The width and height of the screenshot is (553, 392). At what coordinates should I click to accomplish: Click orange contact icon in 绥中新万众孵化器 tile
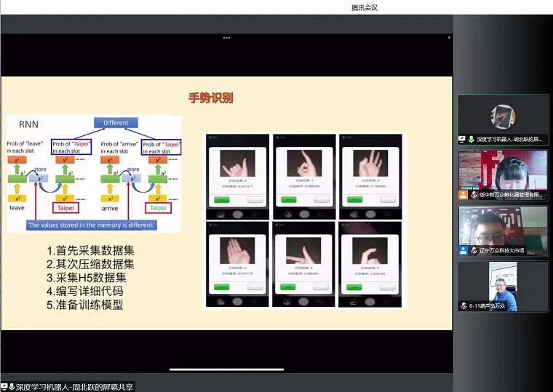(463, 195)
